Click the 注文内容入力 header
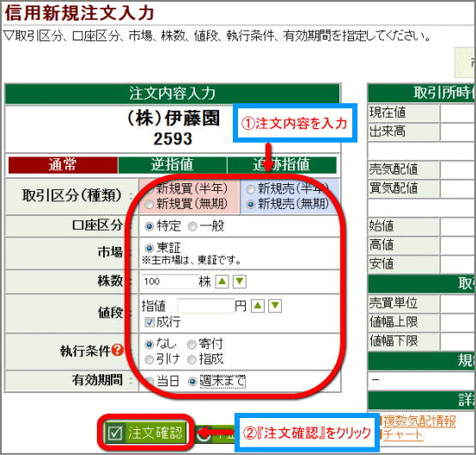The width and height of the screenshot is (476, 455). pyautogui.click(x=172, y=93)
